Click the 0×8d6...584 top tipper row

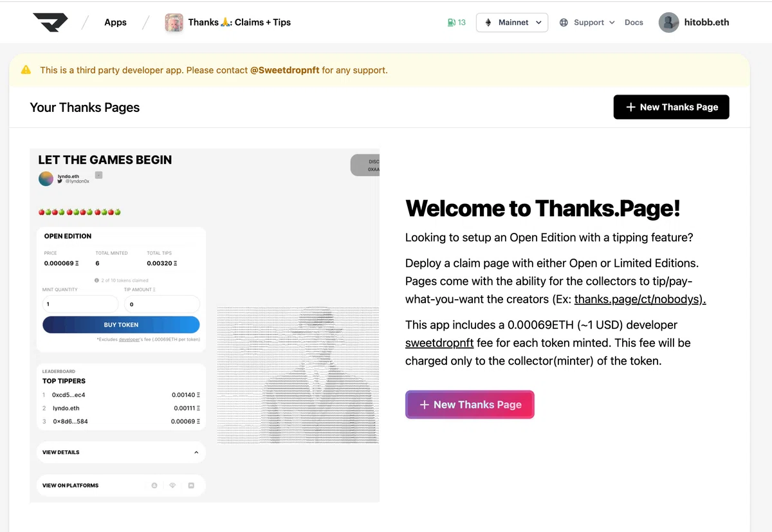(x=121, y=421)
